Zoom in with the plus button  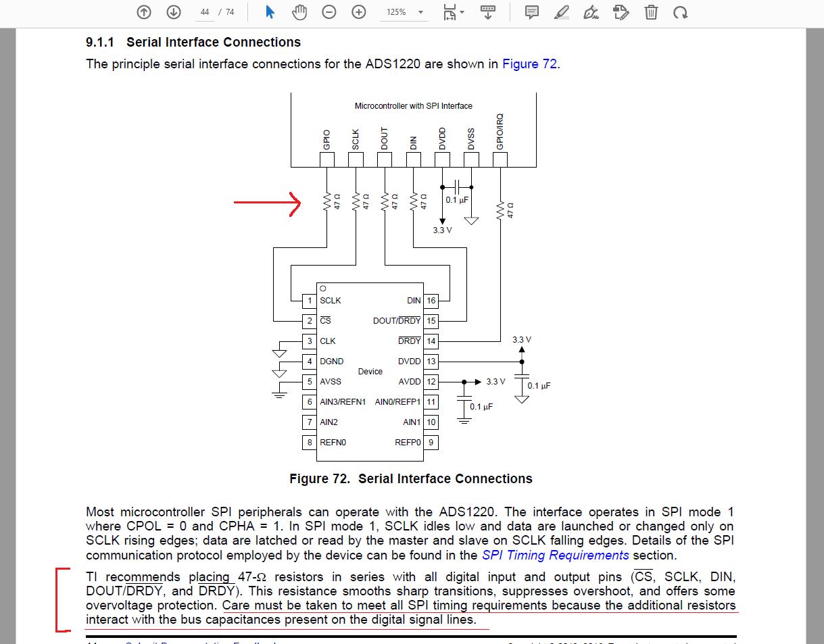(359, 12)
